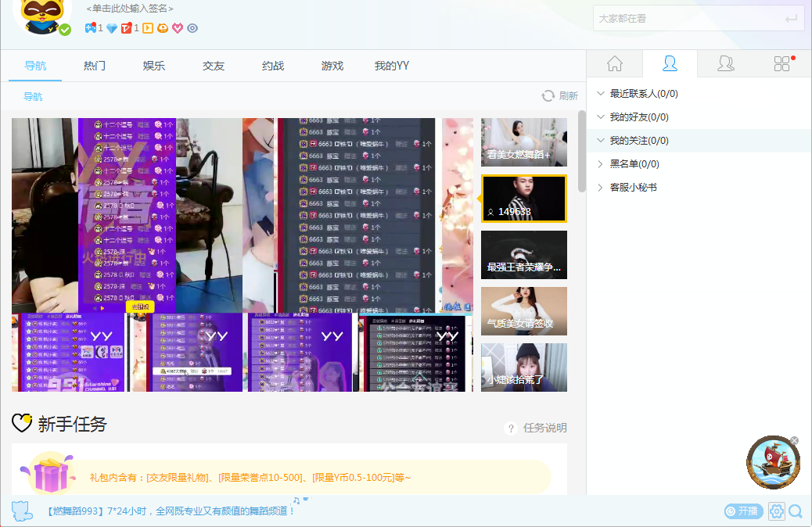Click the 任务说明 task description link
Image resolution: width=812 pixels, height=527 pixels.
tap(545, 428)
